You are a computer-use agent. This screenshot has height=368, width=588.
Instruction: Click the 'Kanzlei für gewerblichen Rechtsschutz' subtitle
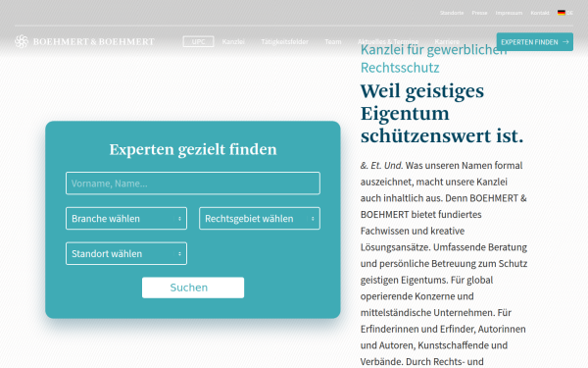tap(434, 59)
